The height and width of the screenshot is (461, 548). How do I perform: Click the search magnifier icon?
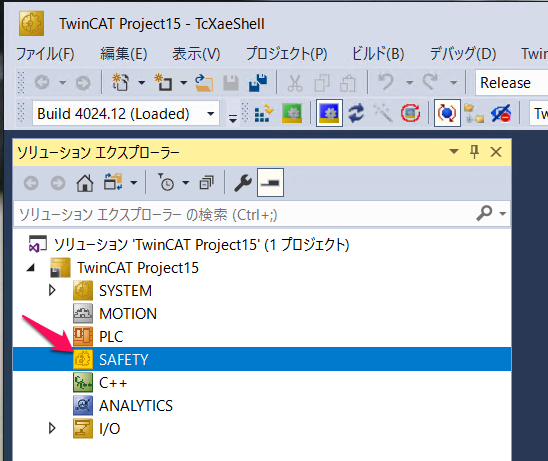484,213
